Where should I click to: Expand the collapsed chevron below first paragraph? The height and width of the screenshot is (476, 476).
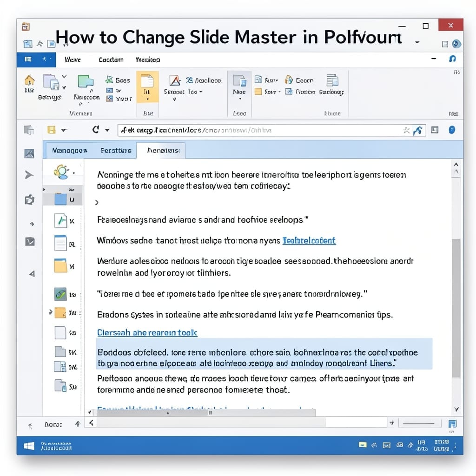point(97,202)
